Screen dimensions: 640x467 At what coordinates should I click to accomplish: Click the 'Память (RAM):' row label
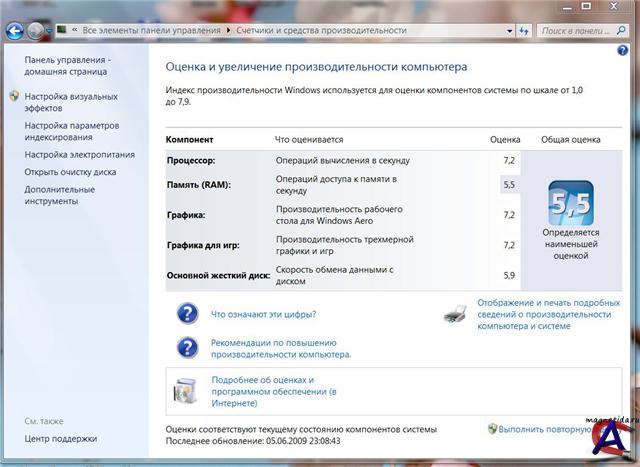pyautogui.click(x=199, y=185)
